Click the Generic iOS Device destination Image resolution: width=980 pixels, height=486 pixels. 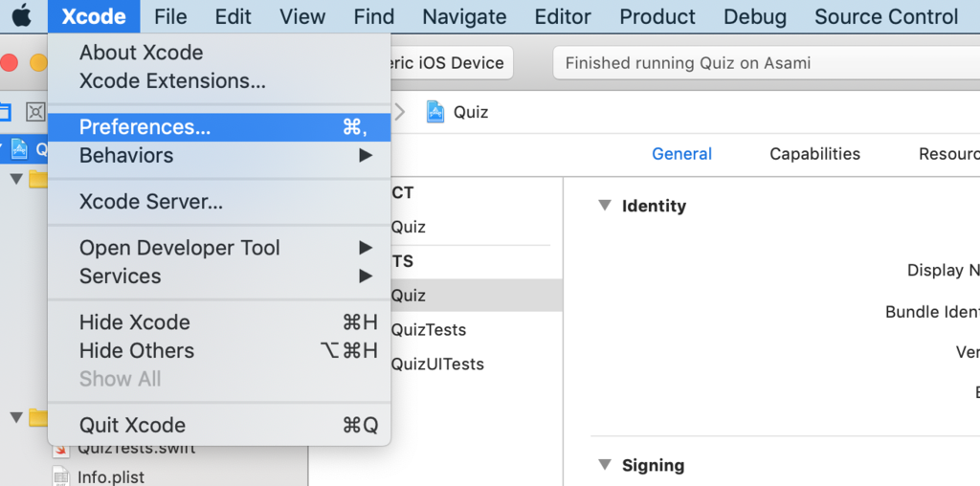[452, 63]
